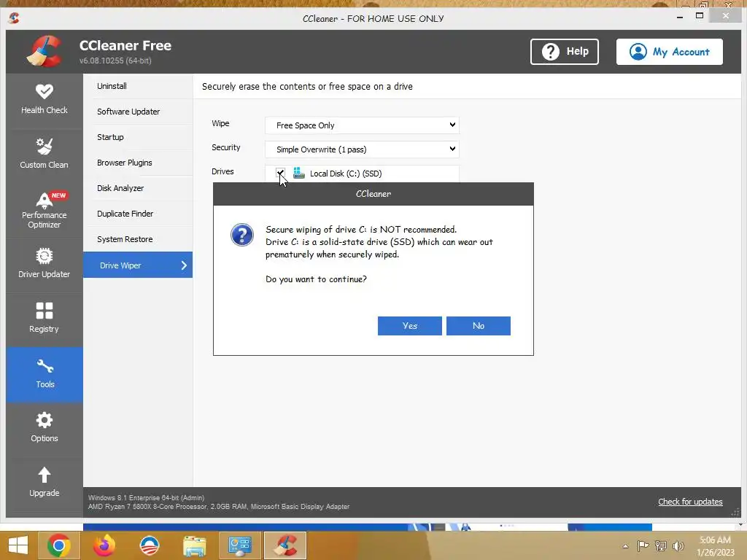Open File Explorer from taskbar
Screen dimensions: 747x560
click(195, 545)
